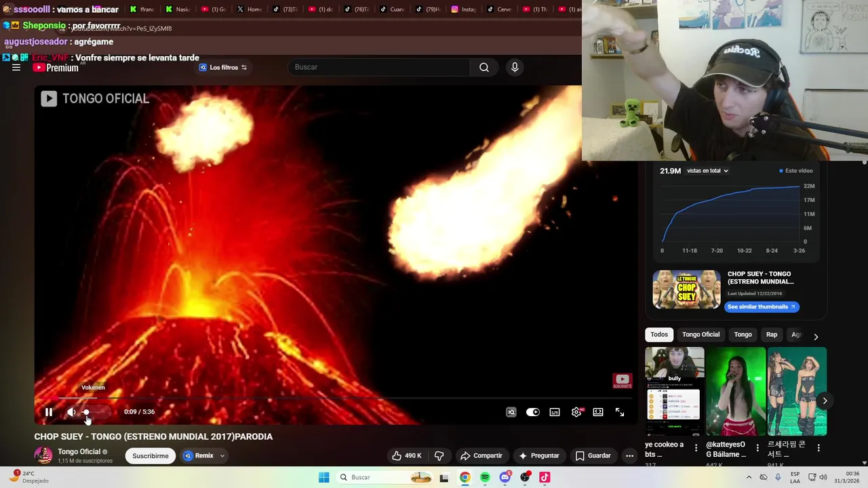
Task: Open Windows Start menu
Action: pyautogui.click(x=324, y=477)
